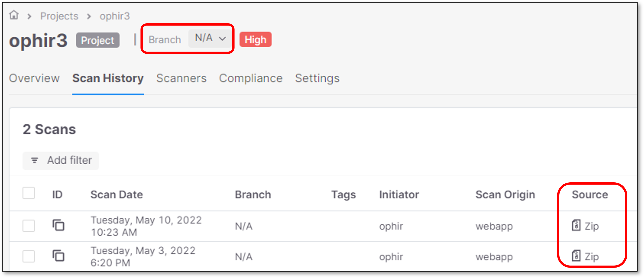The height and width of the screenshot is (278, 644).
Task: Check the May 10, 2022 scan row
Action: point(28,226)
